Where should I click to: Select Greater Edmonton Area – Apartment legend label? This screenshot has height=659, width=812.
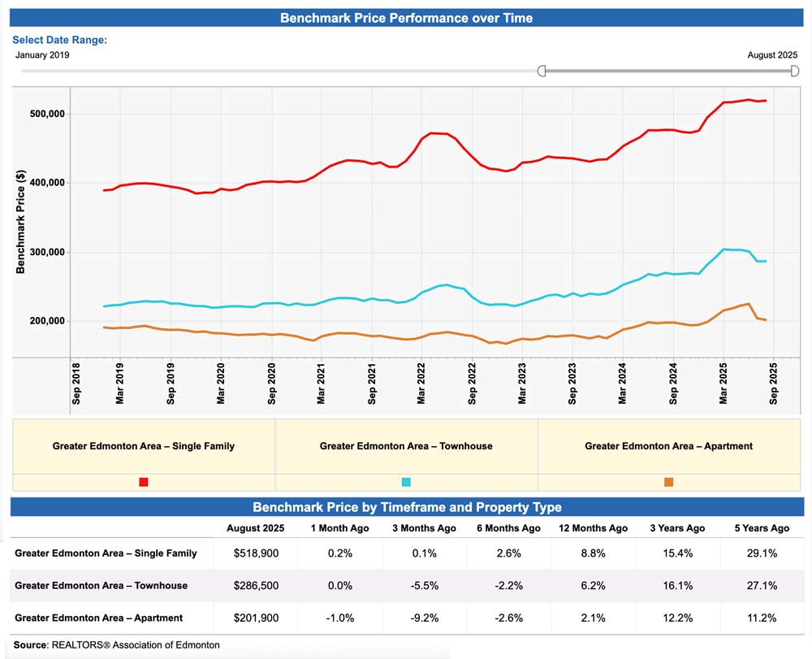[668, 446]
